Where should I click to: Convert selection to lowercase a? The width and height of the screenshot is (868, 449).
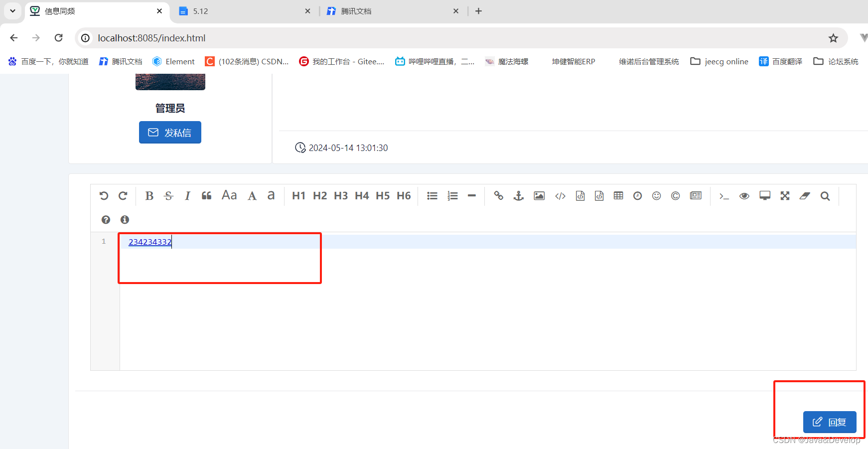271,195
